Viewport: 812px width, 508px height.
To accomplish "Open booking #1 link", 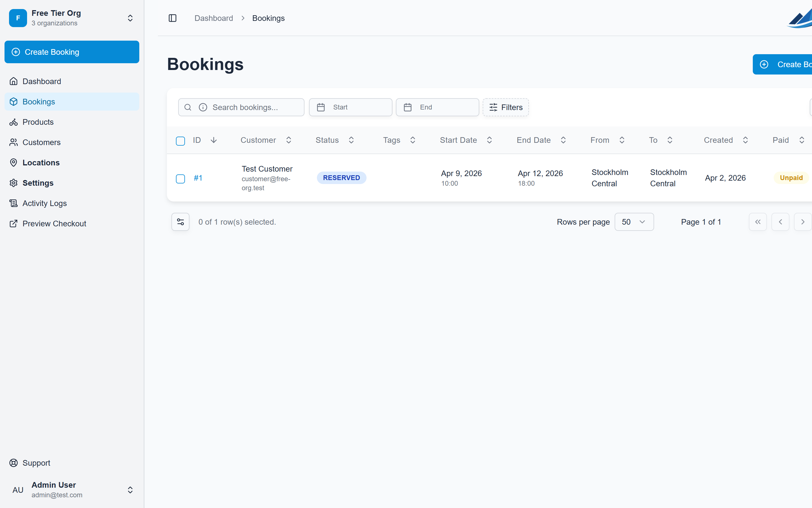I will coord(198,178).
